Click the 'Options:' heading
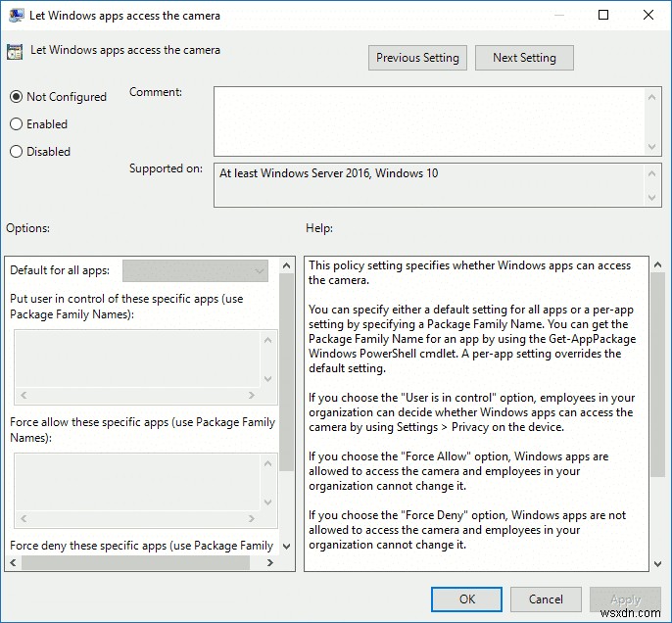The width and height of the screenshot is (672, 623). tap(27, 228)
